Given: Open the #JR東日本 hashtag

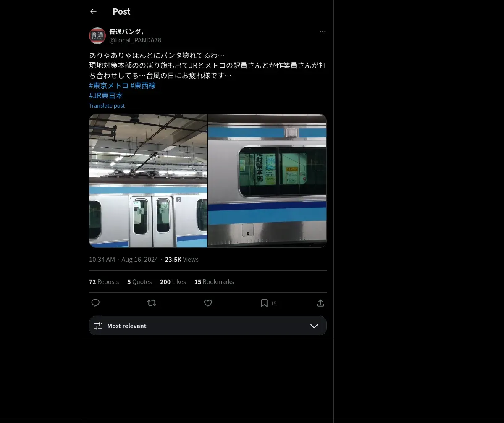Looking at the screenshot, I should point(106,96).
